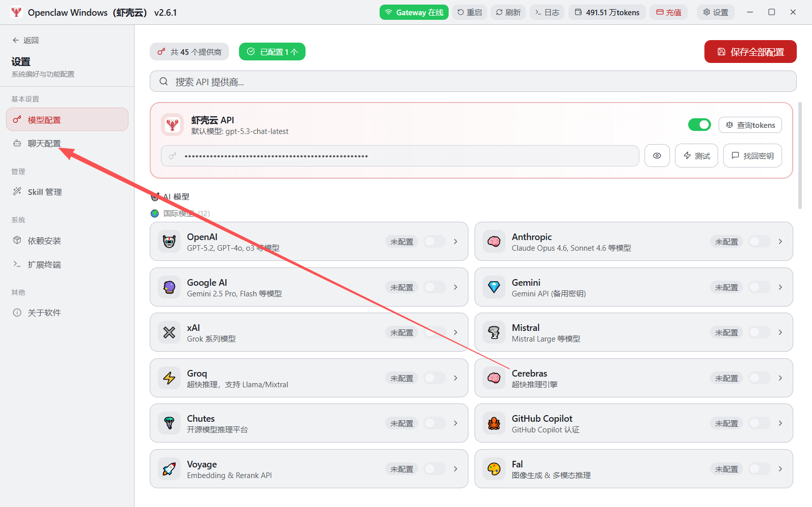Switch on the Groq toggle
This screenshot has width=812, height=507.
(434, 378)
